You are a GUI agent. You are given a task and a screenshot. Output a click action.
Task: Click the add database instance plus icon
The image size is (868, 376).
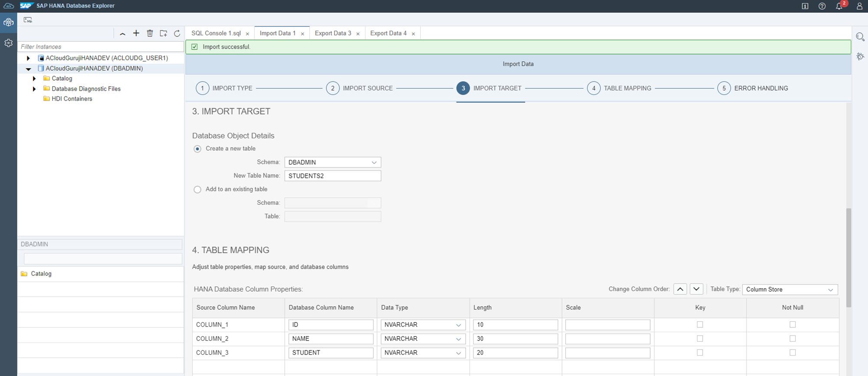click(x=136, y=33)
